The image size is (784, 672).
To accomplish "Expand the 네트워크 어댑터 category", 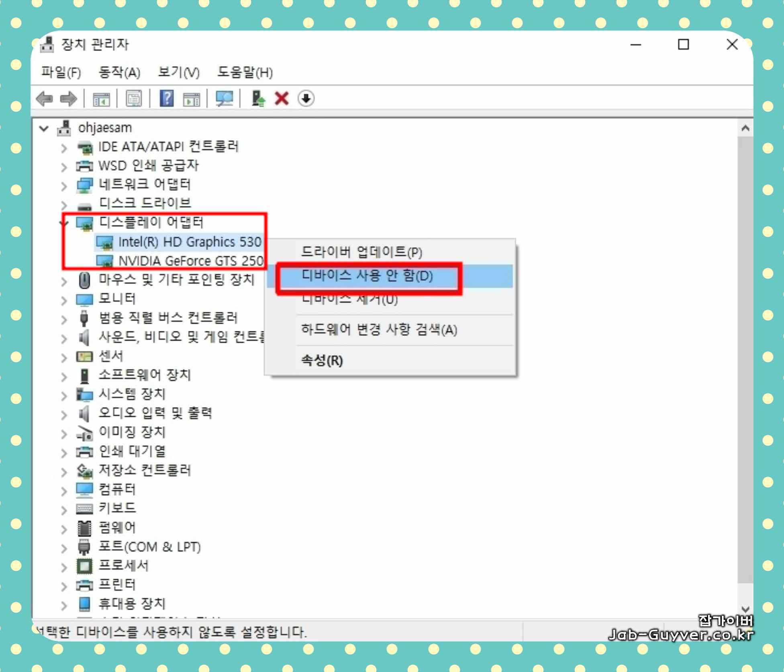I will click(64, 186).
